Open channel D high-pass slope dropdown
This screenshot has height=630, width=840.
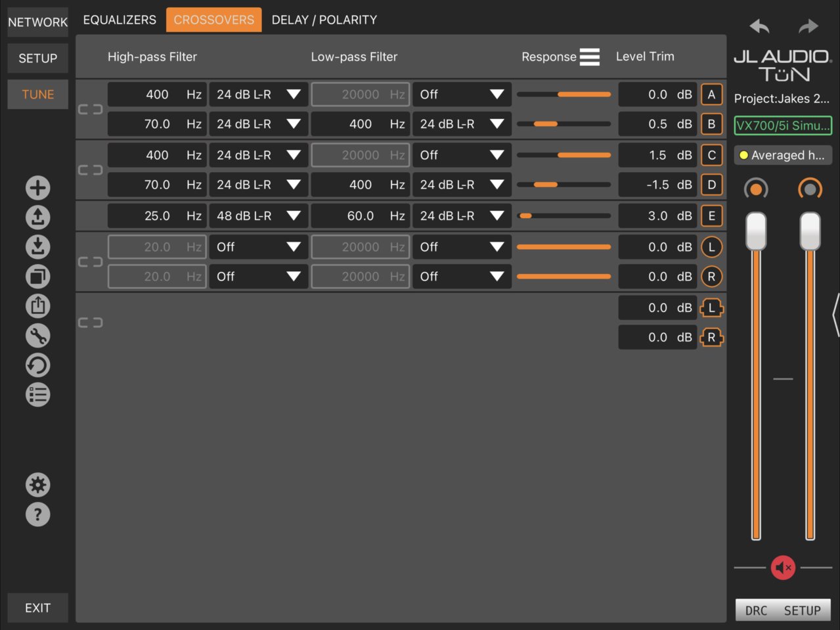258,185
